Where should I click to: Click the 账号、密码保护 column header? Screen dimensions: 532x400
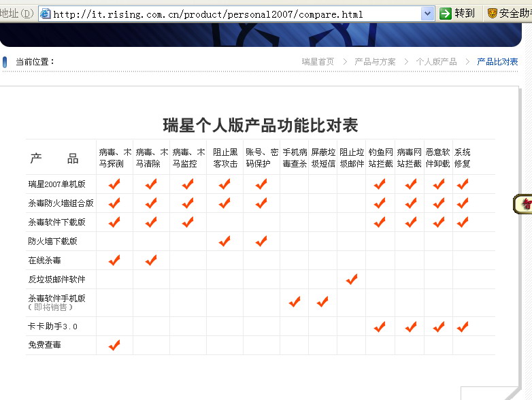(x=262, y=158)
